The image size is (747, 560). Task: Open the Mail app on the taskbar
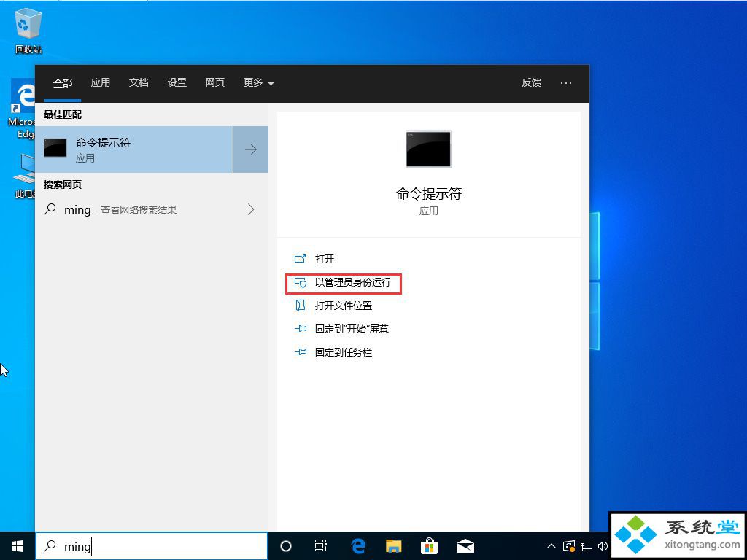tap(465, 545)
